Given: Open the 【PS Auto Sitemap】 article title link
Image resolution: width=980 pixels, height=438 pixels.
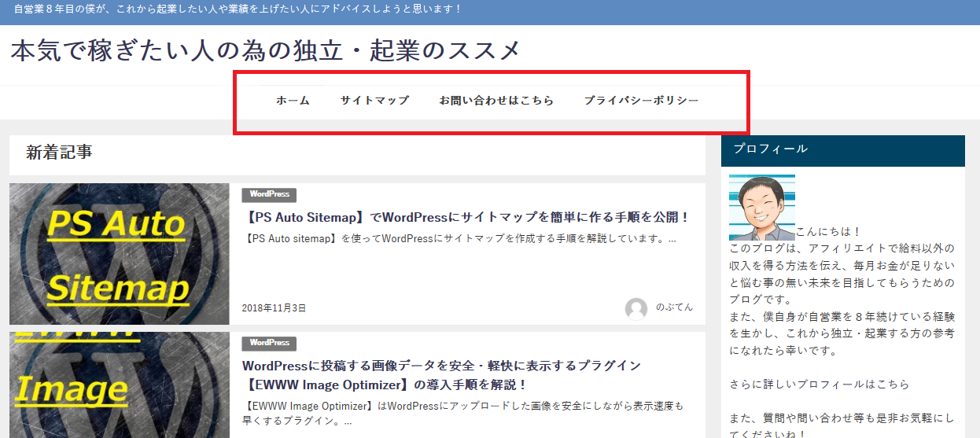Looking at the screenshot, I should [466, 217].
